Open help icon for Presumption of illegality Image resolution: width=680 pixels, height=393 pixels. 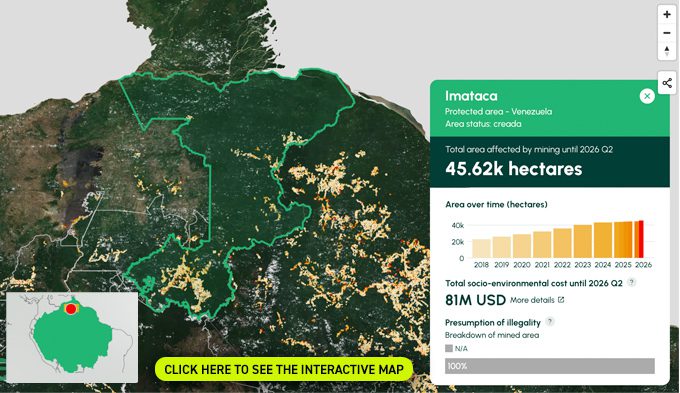[550, 322]
